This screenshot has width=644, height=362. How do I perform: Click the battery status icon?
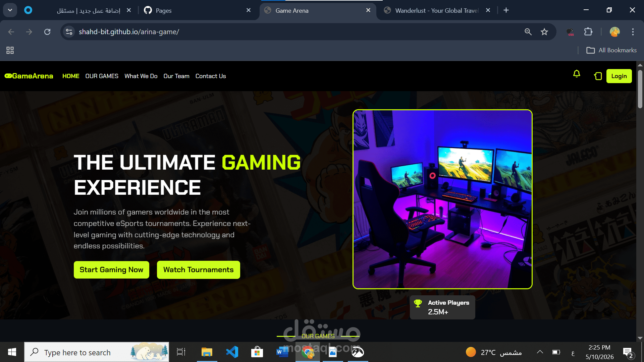(556, 352)
